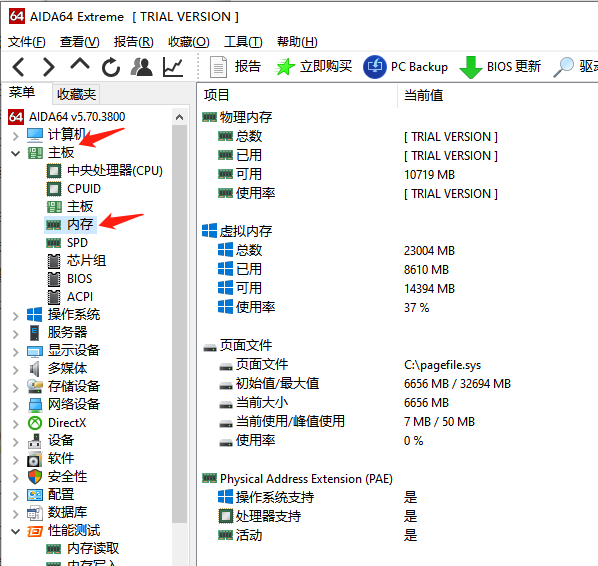The image size is (598, 566).
Task: Expand the 计算机 tree node
Action: click(16, 136)
